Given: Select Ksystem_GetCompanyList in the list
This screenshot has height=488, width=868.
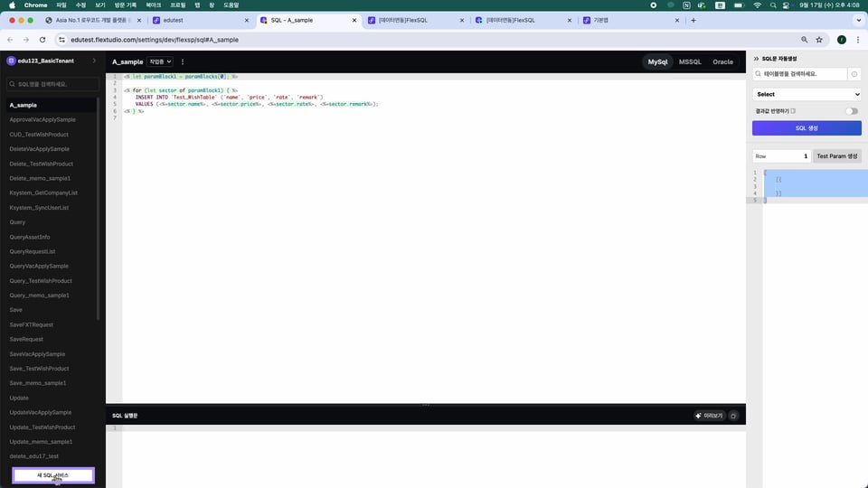Looking at the screenshot, I should tap(43, 192).
